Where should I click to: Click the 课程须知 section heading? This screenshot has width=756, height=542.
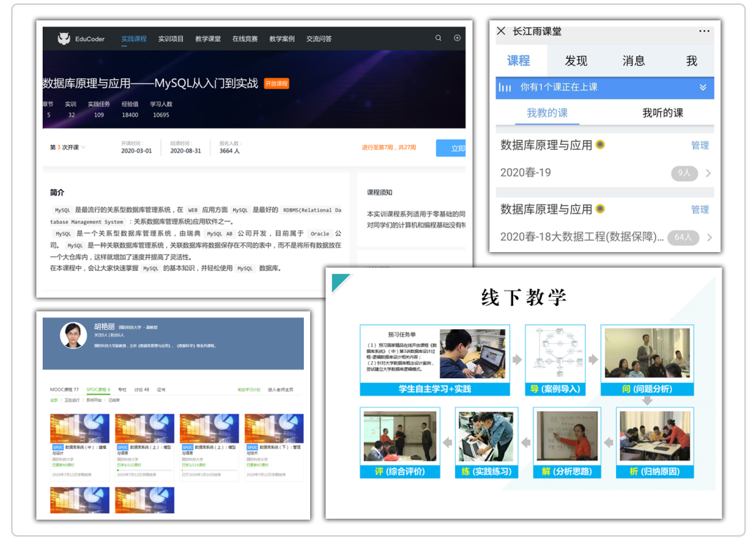coord(379,193)
